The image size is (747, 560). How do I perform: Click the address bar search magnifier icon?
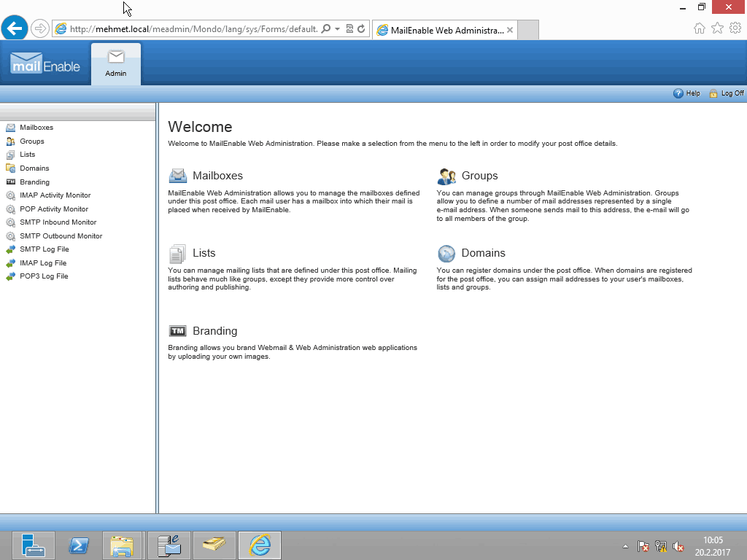[326, 29]
